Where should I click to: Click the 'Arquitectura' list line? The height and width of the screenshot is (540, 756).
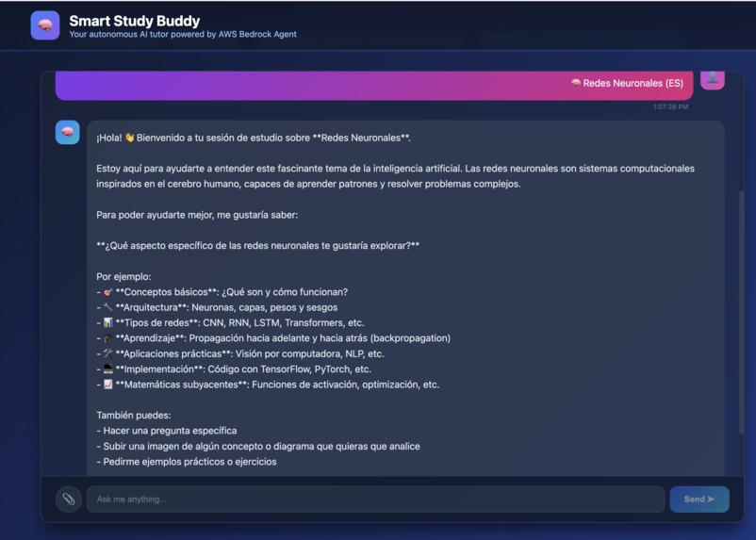point(217,307)
